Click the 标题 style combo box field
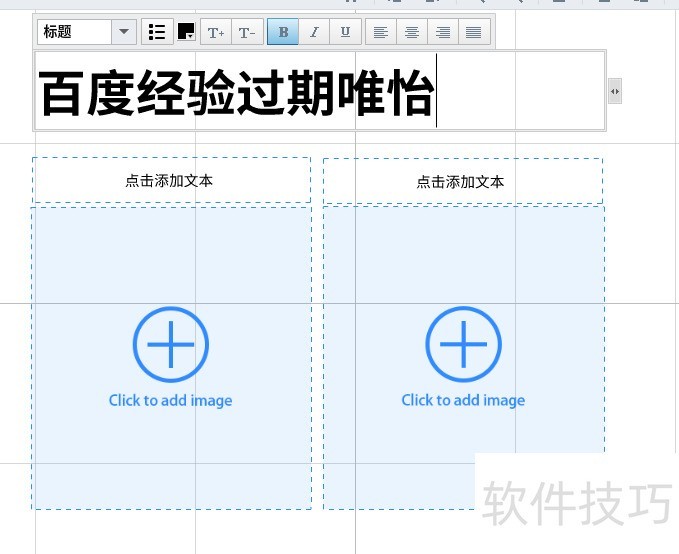The height and width of the screenshot is (554, 679). coord(74,32)
